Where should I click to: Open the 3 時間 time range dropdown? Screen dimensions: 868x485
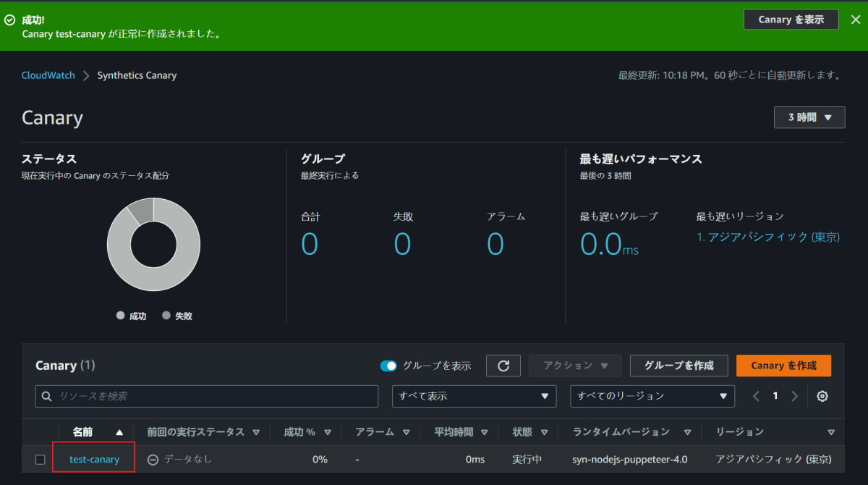[x=809, y=117]
